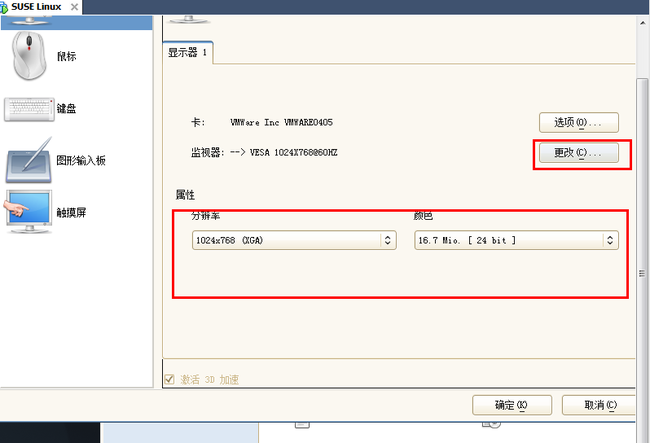
Task: Click the VMWare Inc VMWARE0405 card text
Action: 281,122
